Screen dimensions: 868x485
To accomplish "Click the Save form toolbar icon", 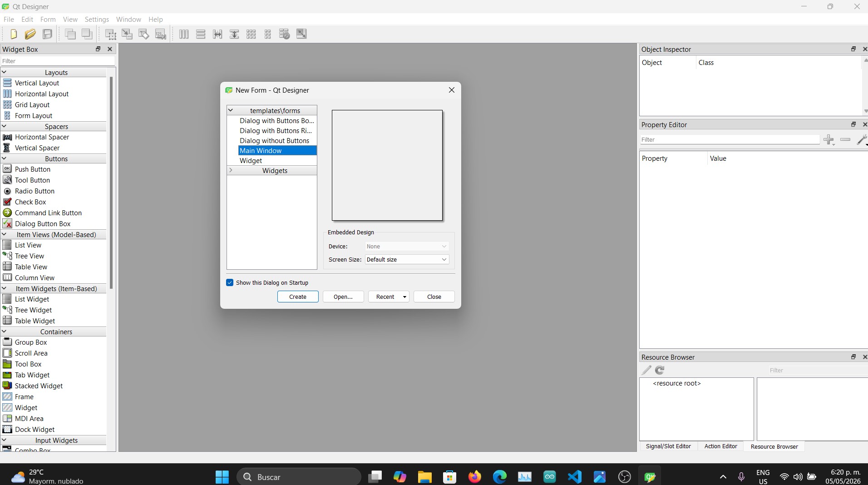I will [x=47, y=34].
